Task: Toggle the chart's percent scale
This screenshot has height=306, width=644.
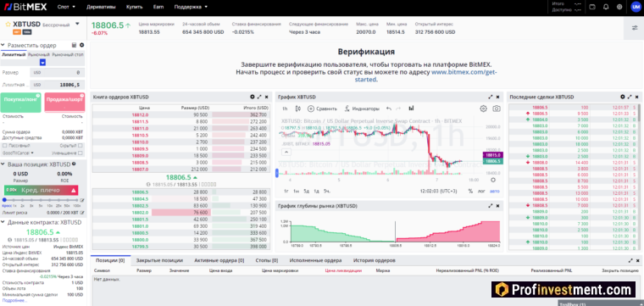Action: coord(470,191)
